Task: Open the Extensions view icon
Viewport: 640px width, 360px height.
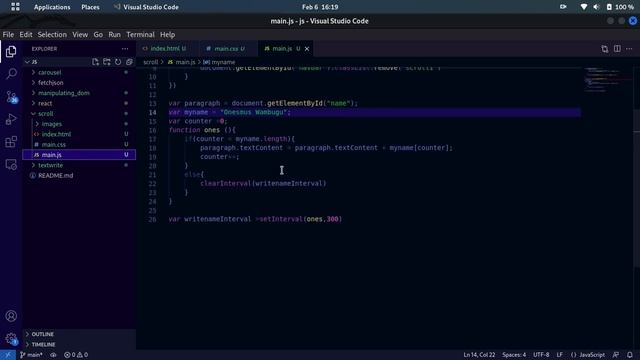Action: click(11, 142)
